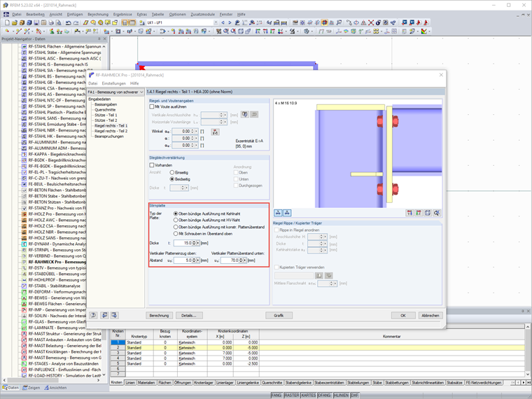Click the zoom/search icon below preview
Screen dimensions: 532x399
tap(437, 213)
